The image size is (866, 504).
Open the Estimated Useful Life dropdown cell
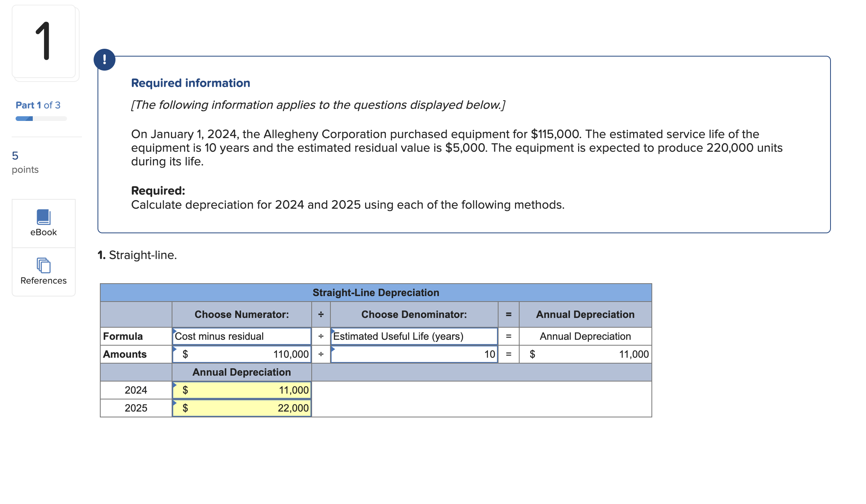413,336
